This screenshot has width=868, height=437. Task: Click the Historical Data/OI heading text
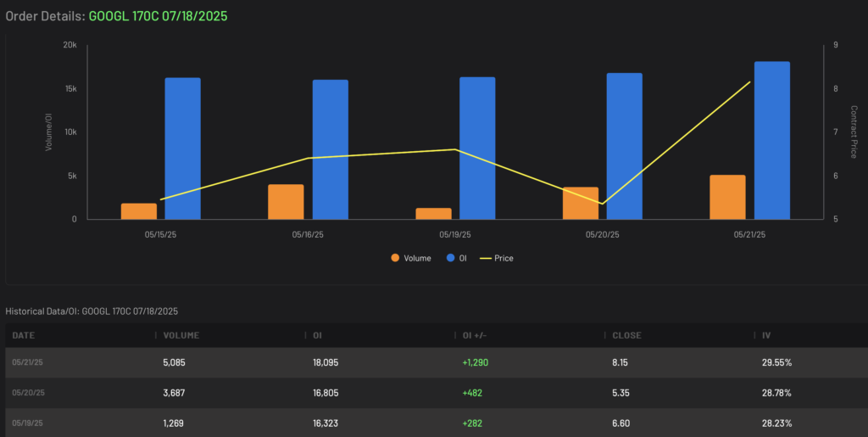pos(92,311)
